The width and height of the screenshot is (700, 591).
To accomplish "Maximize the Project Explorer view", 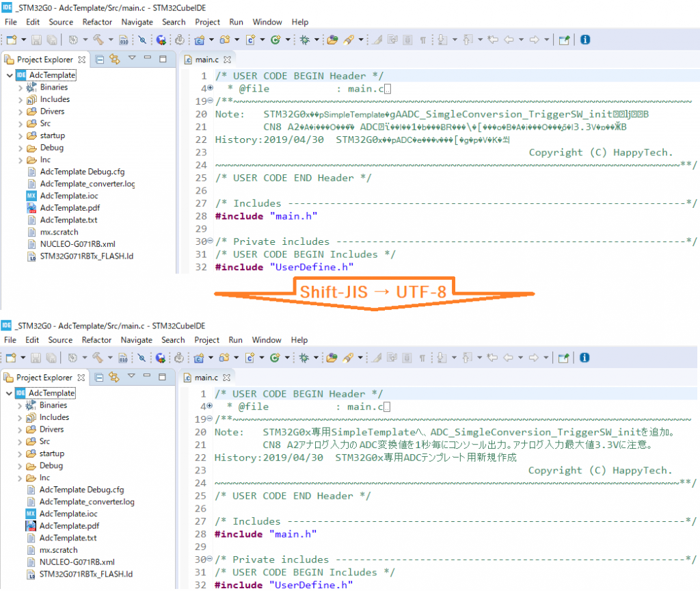I will coord(162,60).
